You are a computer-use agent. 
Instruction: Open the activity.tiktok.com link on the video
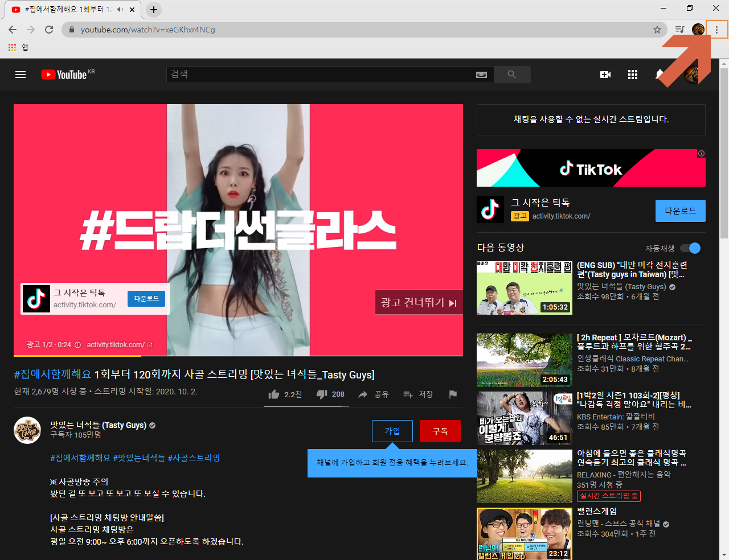coord(120,345)
